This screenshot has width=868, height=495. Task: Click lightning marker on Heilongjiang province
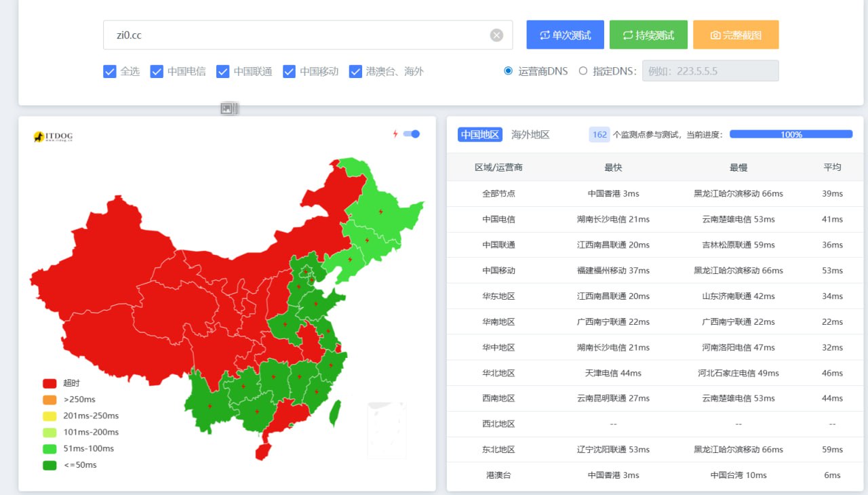[x=380, y=211]
